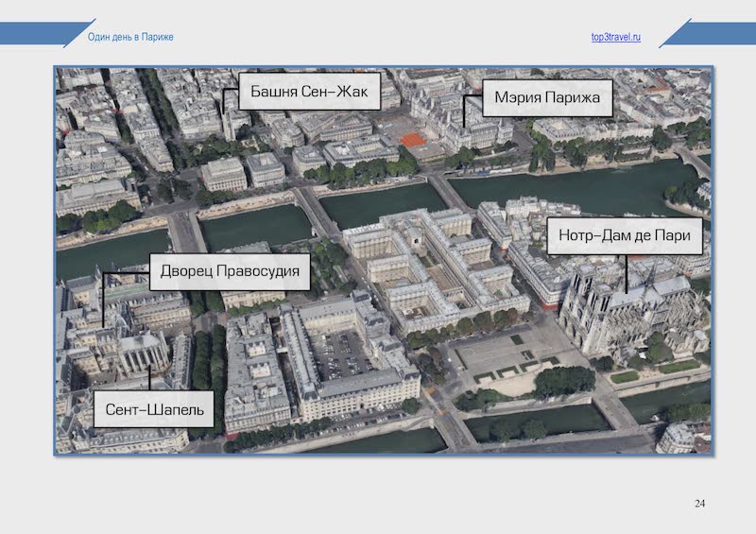Screen dimensions: 756x534
Task: Click the Saint-Jacques tower on the map
Action: pyautogui.click(x=229, y=112)
